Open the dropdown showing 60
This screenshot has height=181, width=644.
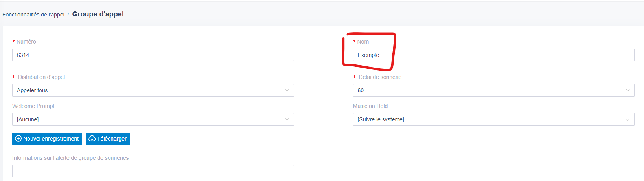point(493,90)
